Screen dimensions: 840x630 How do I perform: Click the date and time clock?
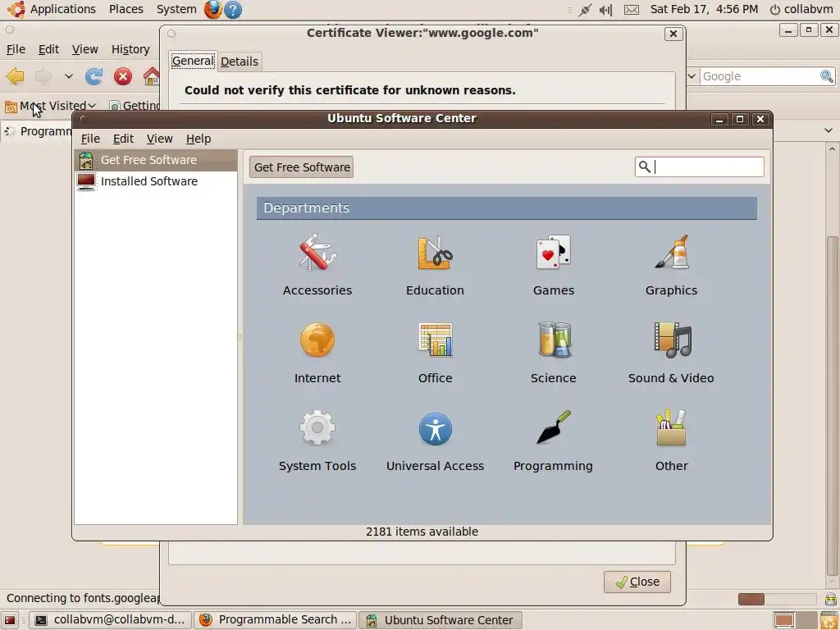click(704, 9)
